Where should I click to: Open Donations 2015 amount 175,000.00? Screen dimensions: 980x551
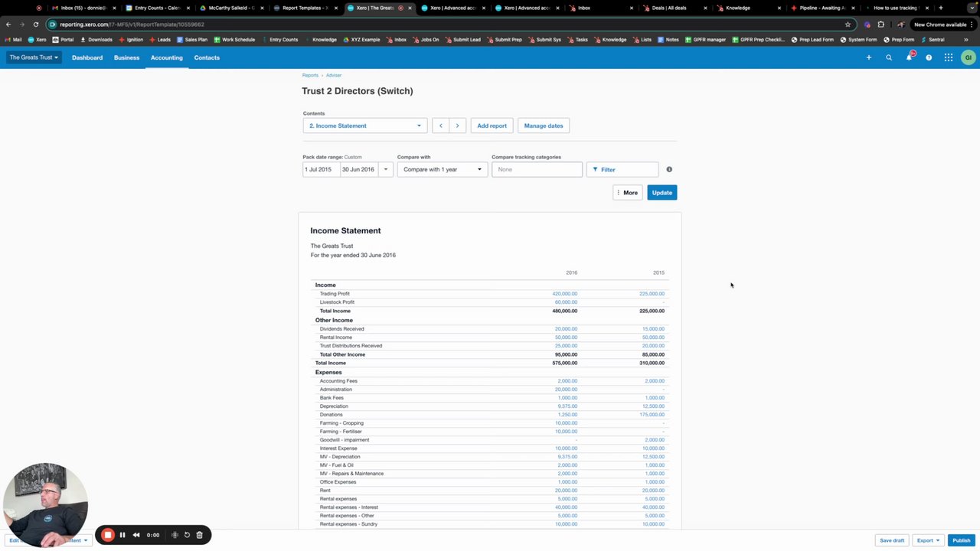point(652,415)
